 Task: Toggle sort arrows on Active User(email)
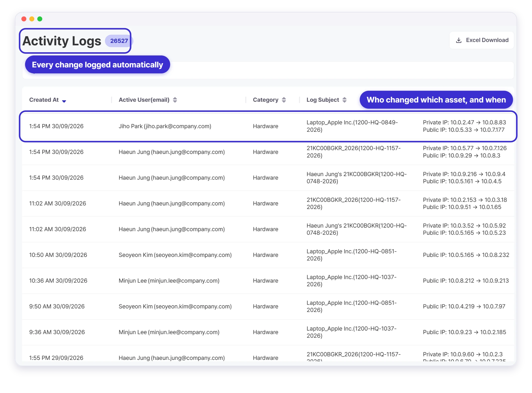point(175,100)
